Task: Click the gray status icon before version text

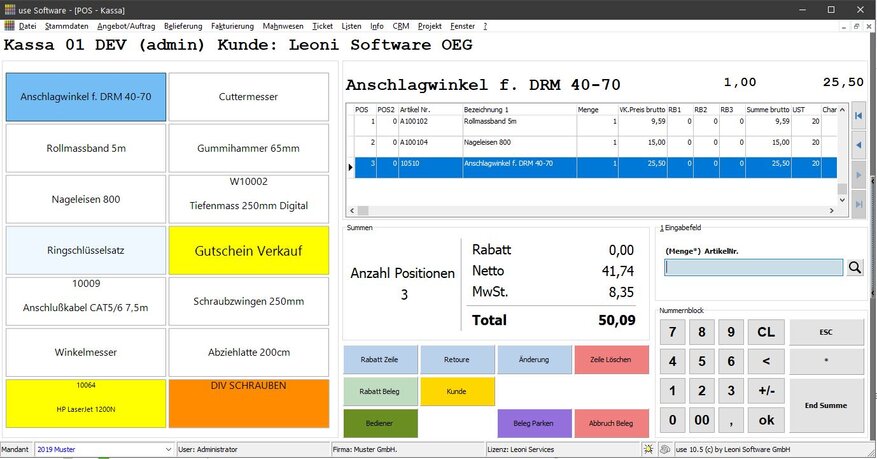Action: point(666,450)
